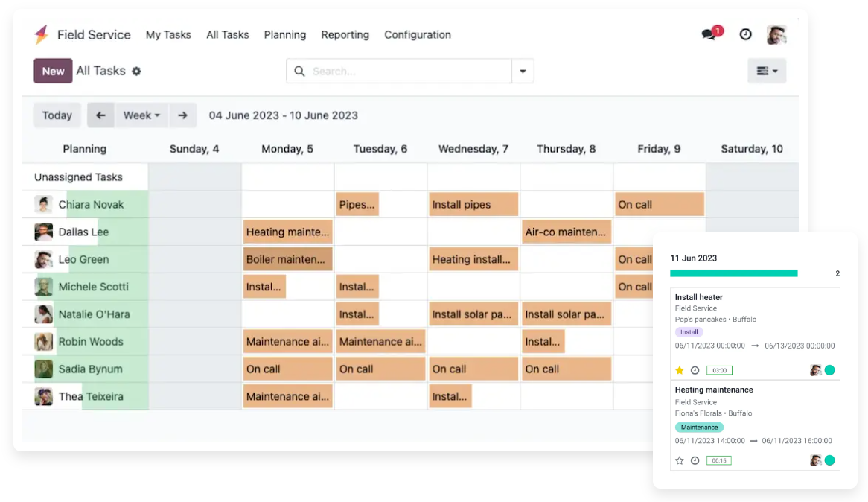Toggle the gold star on Install heater card
Screen dimensions: 868x502
pos(679,370)
